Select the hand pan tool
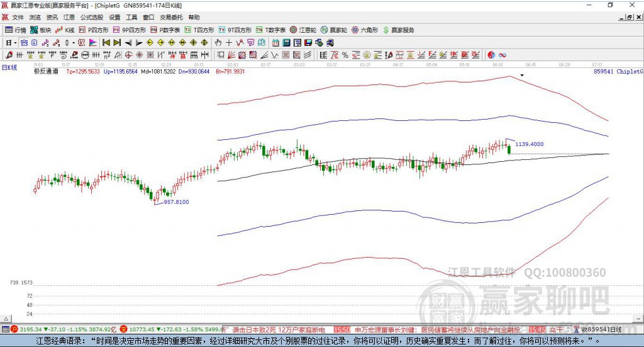Viewport: 644px width, 347px height. point(218,43)
